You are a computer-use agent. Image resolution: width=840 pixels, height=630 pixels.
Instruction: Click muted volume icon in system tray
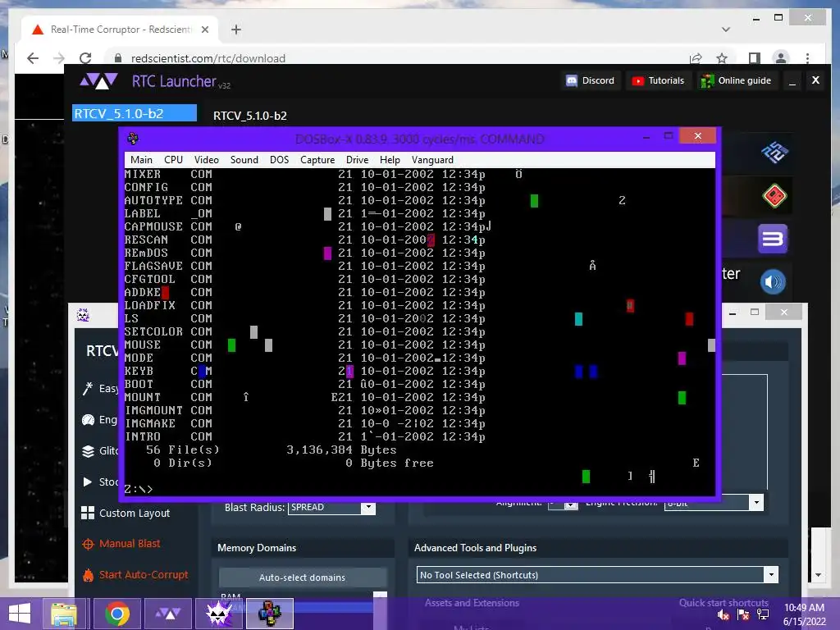click(x=723, y=614)
